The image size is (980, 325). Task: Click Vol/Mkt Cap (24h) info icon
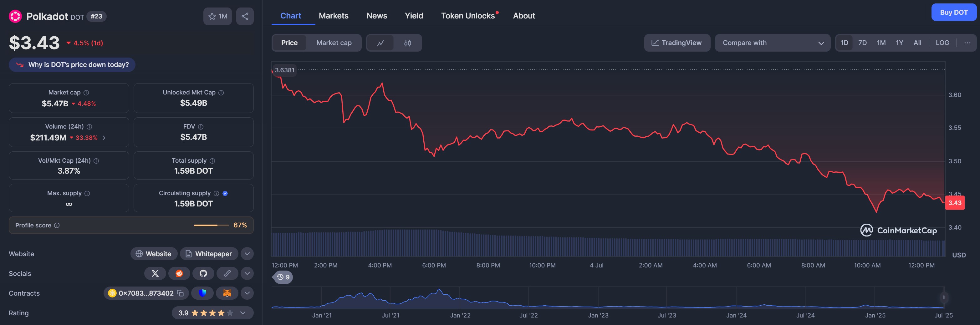(96, 161)
